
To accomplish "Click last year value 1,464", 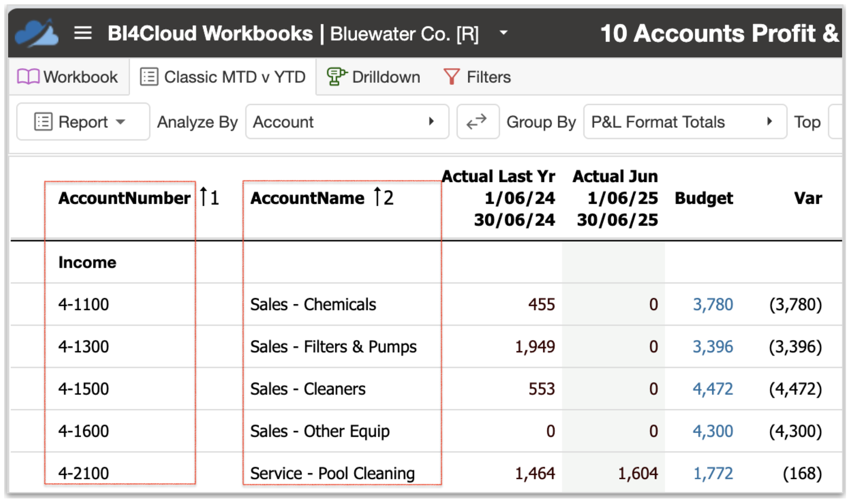I will pyautogui.click(x=535, y=474).
